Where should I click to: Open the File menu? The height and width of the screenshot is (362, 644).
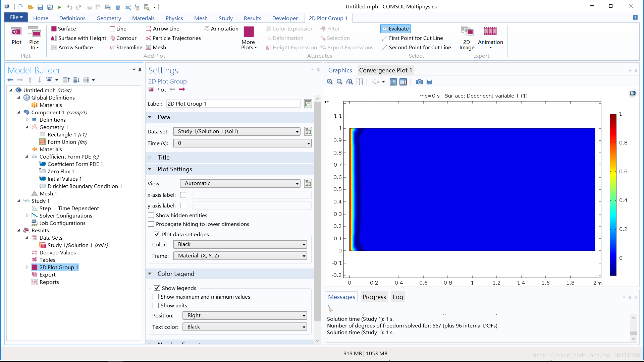pyautogui.click(x=16, y=17)
